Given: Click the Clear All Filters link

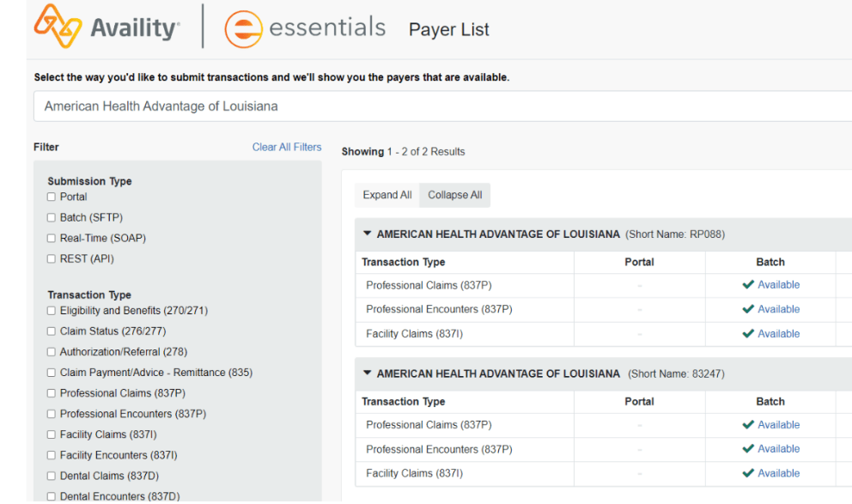Looking at the screenshot, I should click(287, 147).
